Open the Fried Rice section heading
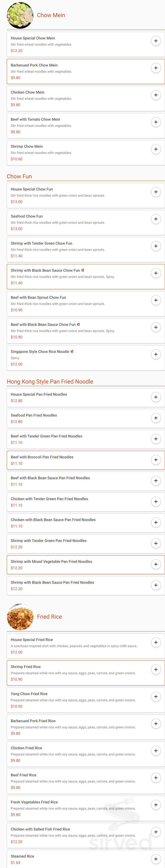This screenshot has width=165, height=868. (x=49, y=617)
